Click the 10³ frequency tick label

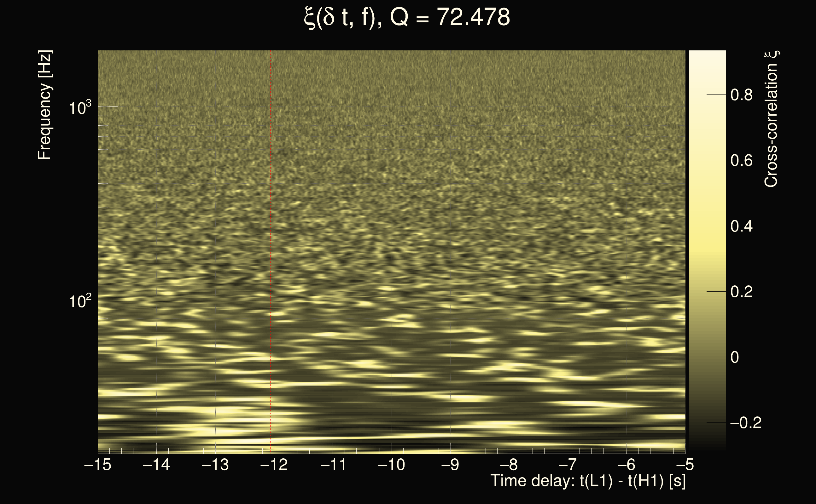pyautogui.click(x=80, y=108)
